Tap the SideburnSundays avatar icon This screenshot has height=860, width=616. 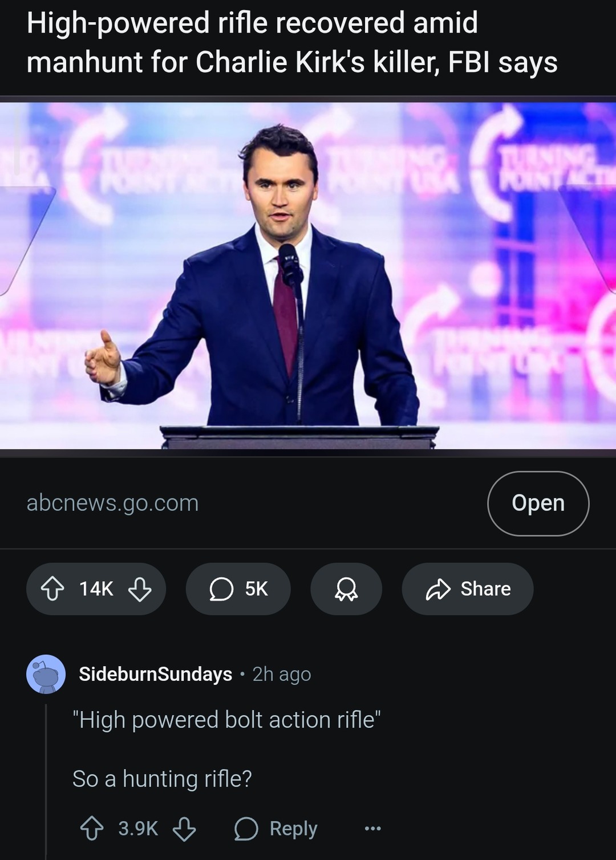coord(46,674)
